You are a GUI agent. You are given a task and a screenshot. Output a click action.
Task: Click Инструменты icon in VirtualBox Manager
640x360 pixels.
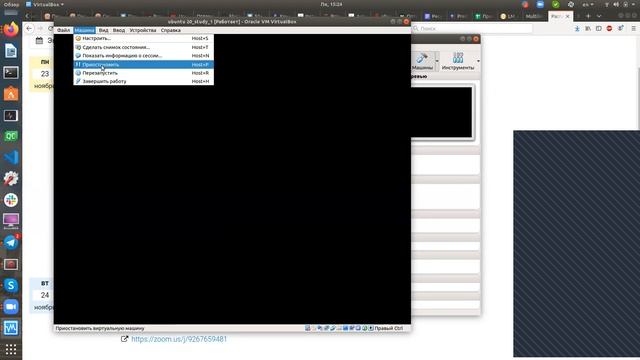tap(458, 61)
